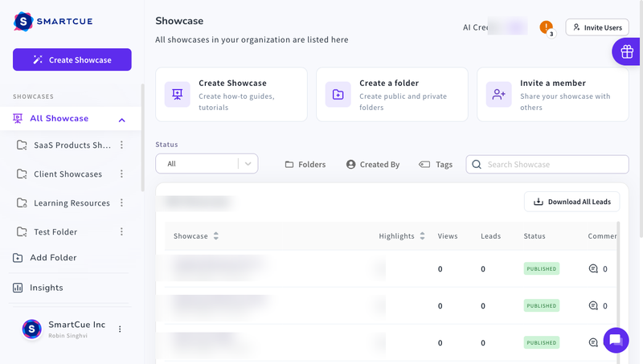Filter by Created By
This screenshot has height=364, width=643.
point(373,165)
